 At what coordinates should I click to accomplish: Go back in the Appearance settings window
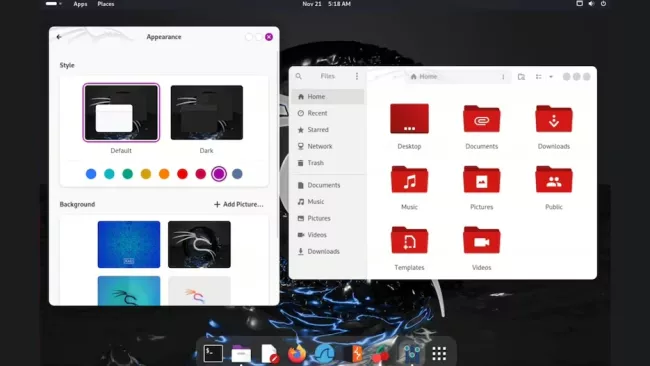point(59,37)
